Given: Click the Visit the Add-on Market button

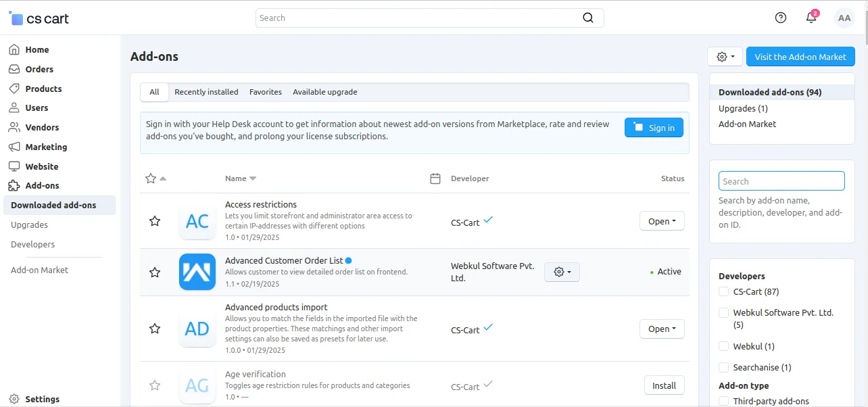Looking at the screenshot, I should click(800, 56).
